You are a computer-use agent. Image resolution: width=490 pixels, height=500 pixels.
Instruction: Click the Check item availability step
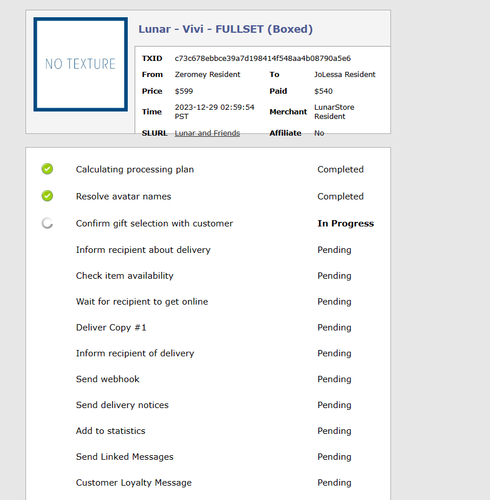pos(125,276)
